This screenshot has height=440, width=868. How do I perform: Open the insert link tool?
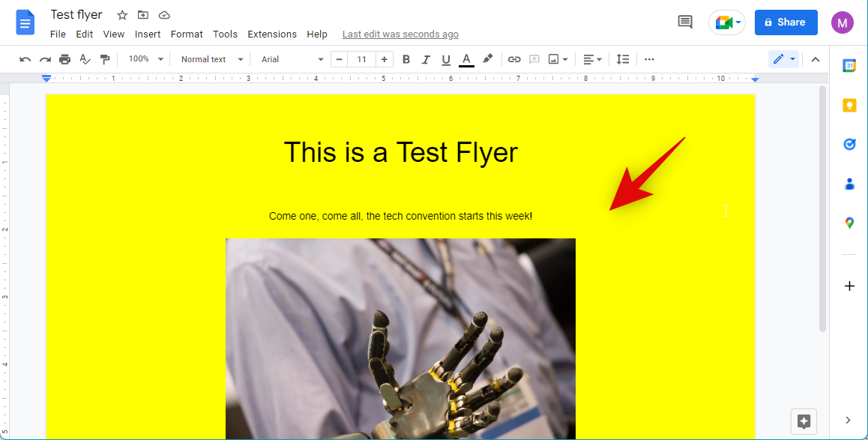[x=514, y=59]
